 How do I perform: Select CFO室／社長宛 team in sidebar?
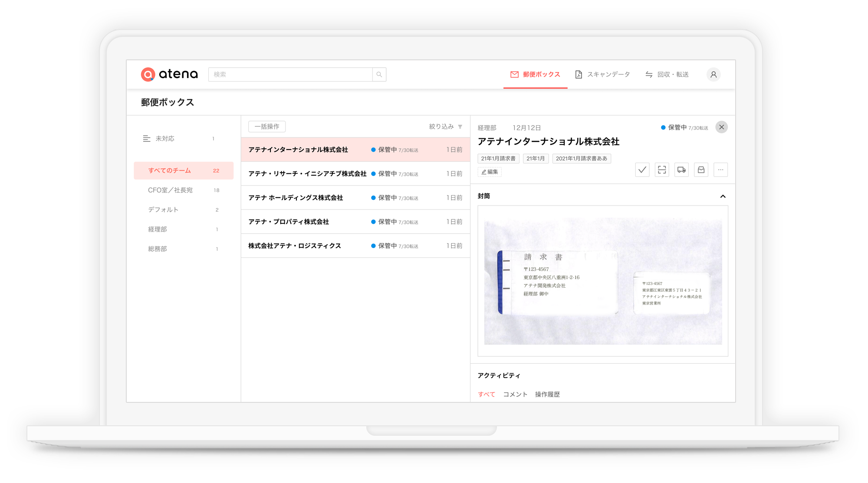point(170,190)
